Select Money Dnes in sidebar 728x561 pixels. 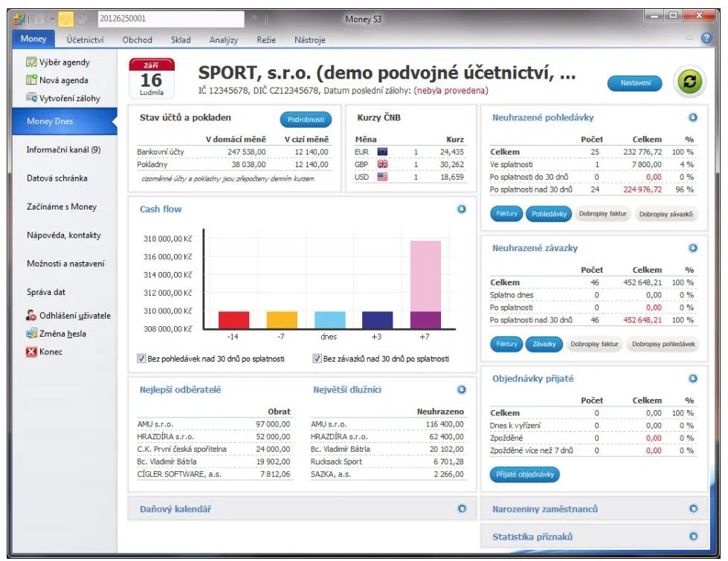65,121
